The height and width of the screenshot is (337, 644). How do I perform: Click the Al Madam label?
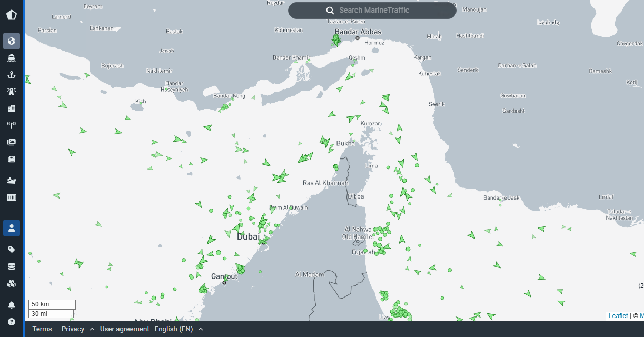pos(310,274)
